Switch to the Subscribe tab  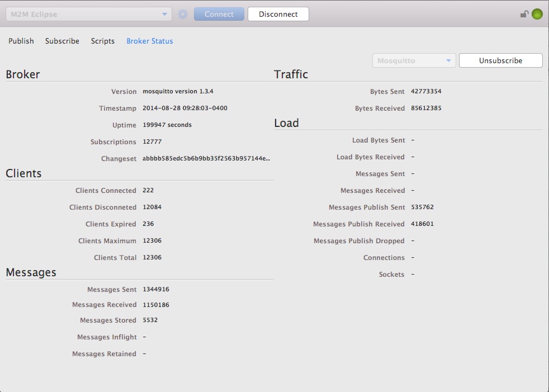(x=62, y=41)
